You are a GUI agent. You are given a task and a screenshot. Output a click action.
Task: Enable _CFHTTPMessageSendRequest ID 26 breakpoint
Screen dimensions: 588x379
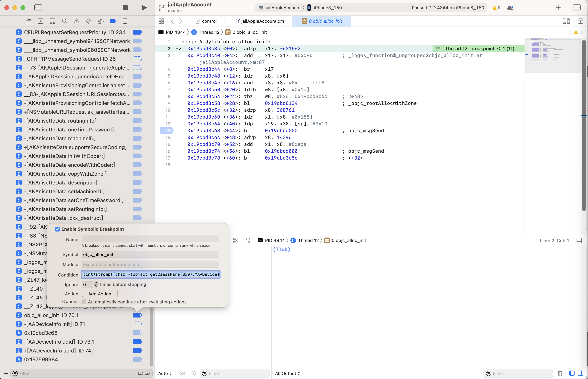point(138,59)
